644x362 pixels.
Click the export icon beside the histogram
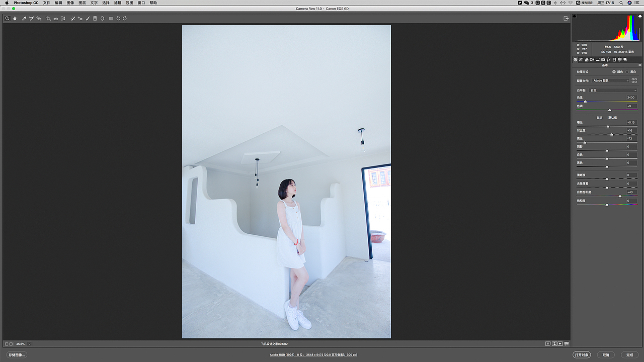[x=566, y=19]
